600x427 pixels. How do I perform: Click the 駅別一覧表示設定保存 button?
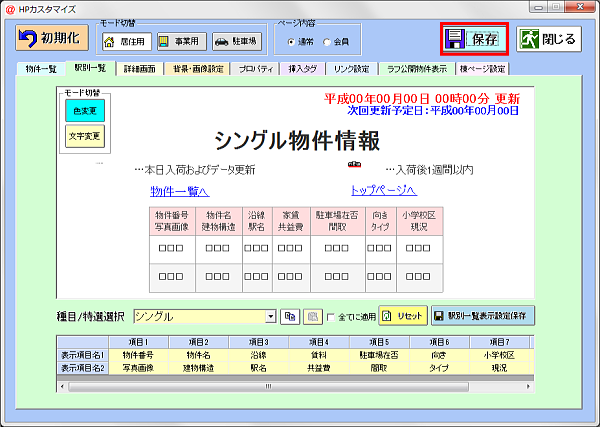[x=483, y=316]
